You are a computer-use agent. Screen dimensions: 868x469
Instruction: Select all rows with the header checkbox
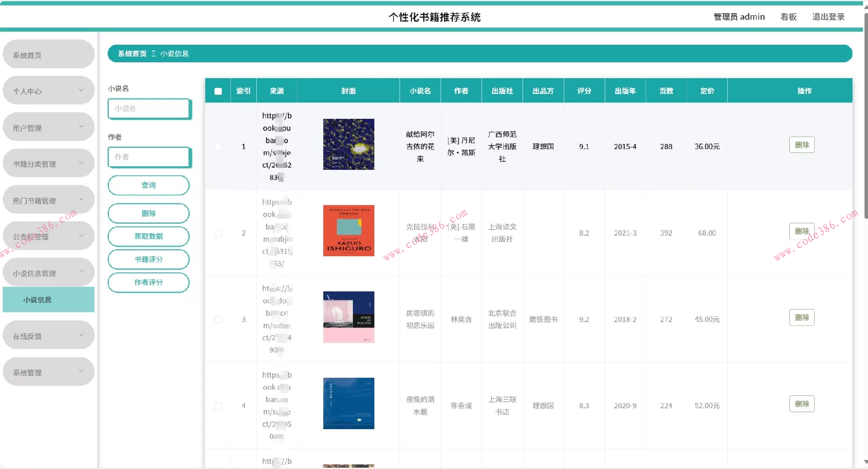[218, 90]
